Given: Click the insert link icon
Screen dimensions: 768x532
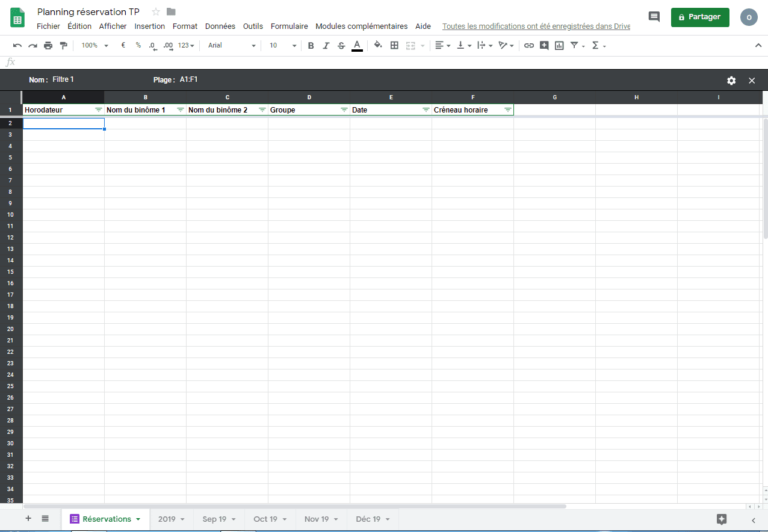Looking at the screenshot, I should click(x=529, y=46).
